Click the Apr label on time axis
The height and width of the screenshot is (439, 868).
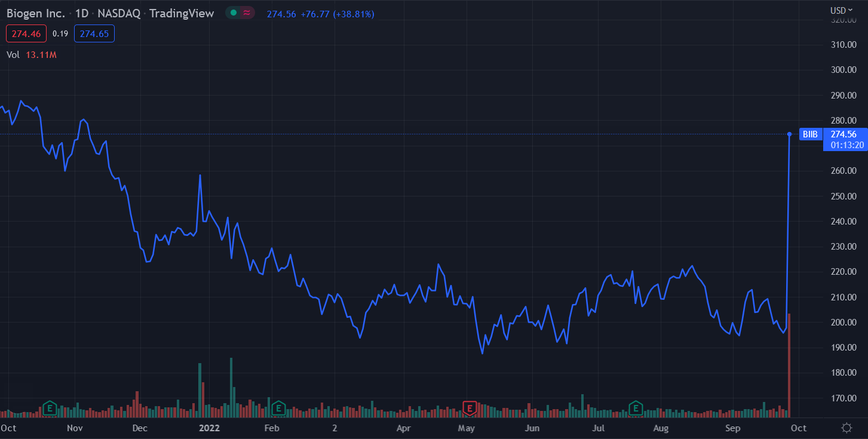403,428
